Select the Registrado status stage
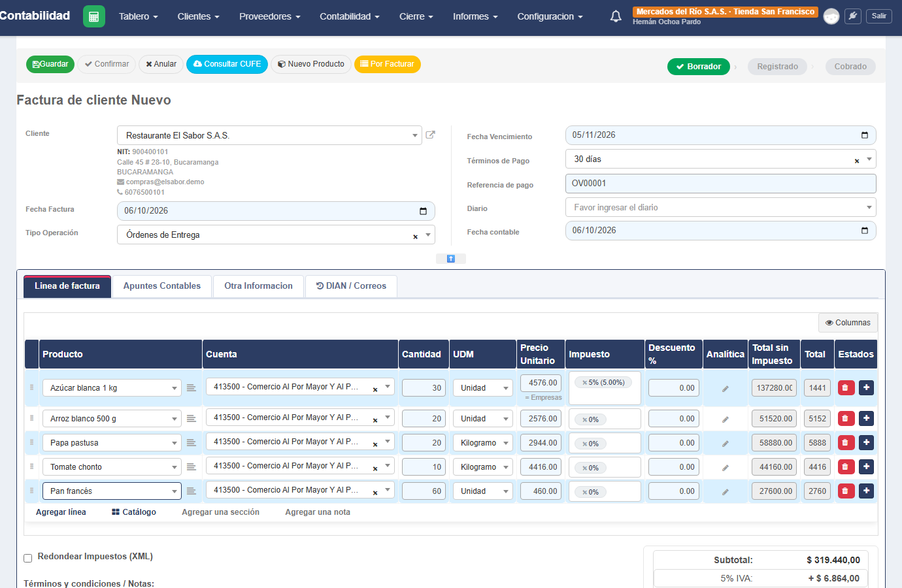 [777, 67]
